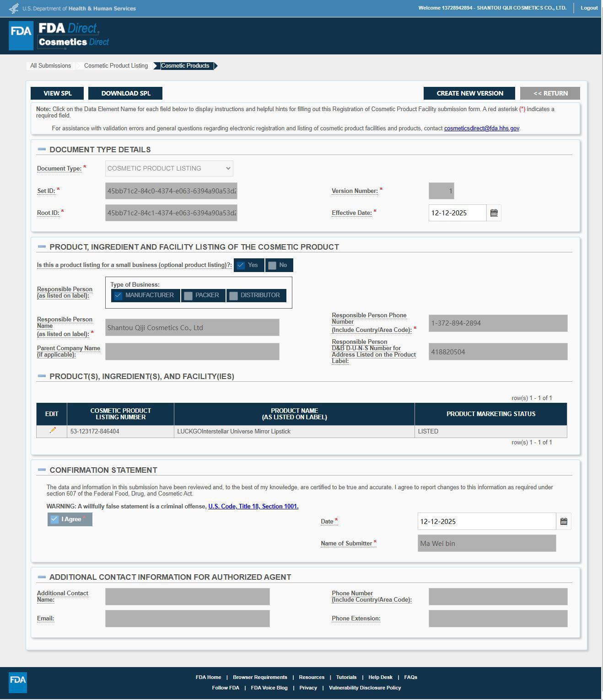Click the DOWNLOAD SPL button
Image resolution: width=603 pixels, height=700 pixels.
tap(125, 93)
